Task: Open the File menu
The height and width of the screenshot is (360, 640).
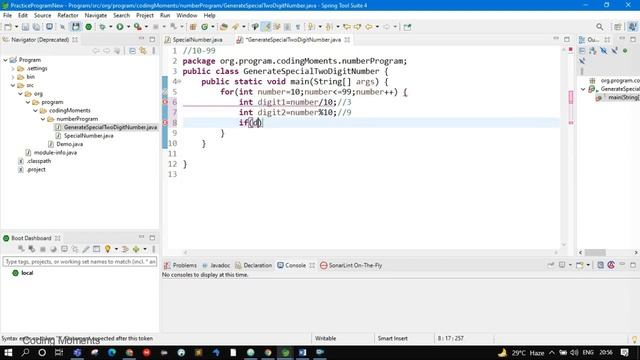Action: tap(7, 16)
